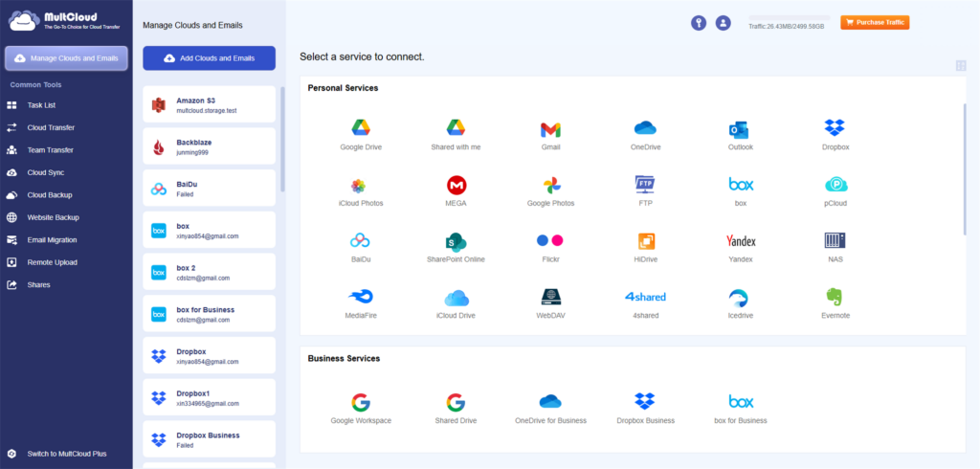Open Manage Clouds and Emails
Viewport: 980px width, 469px height.
coord(66,58)
